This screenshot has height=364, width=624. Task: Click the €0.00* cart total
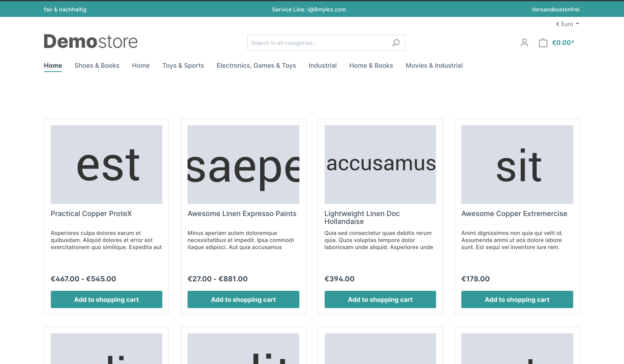click(x=563, y=43)
